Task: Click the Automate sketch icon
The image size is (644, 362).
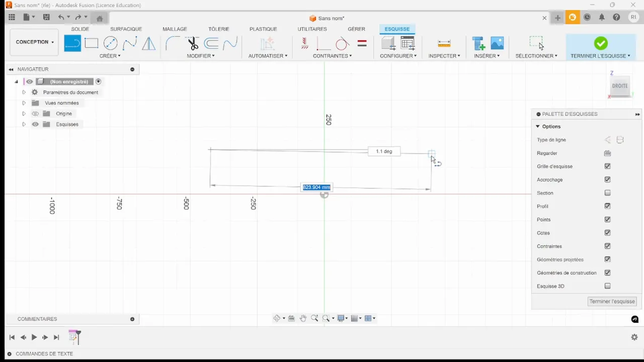Action: point(267,44)
